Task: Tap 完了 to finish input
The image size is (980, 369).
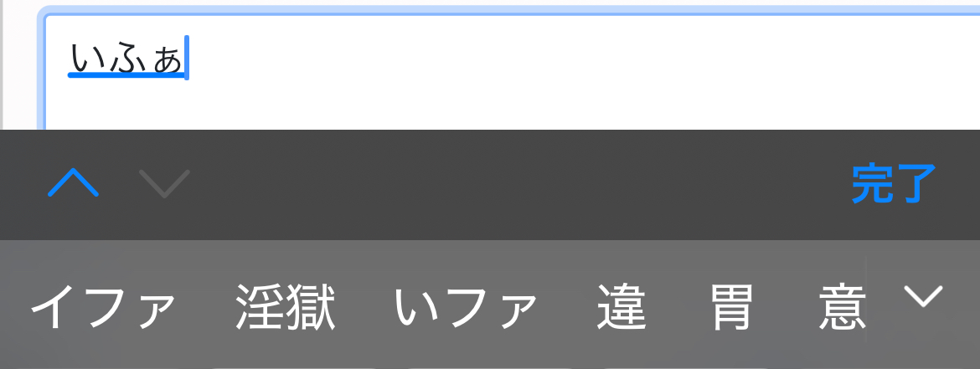Action: (x=894, y=183)
